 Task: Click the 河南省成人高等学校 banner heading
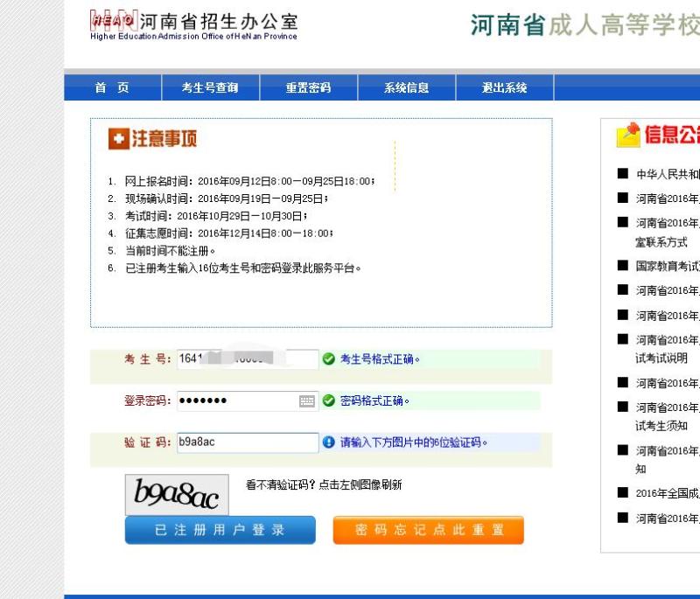[585, 24]
